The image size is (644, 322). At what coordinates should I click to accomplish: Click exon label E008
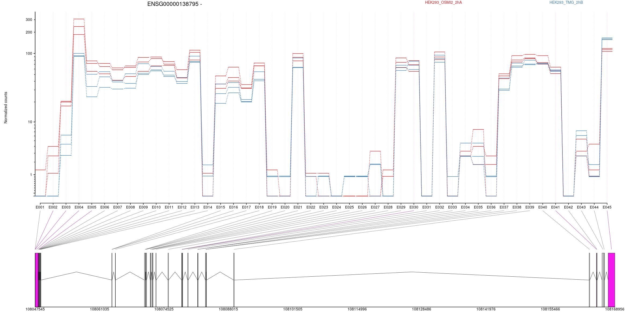pos(130,207)
